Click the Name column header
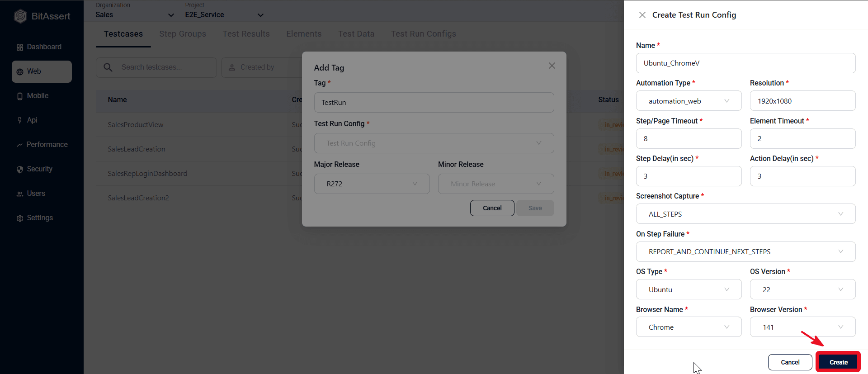This screenshot has height=374, width=868. pos(117,100)
